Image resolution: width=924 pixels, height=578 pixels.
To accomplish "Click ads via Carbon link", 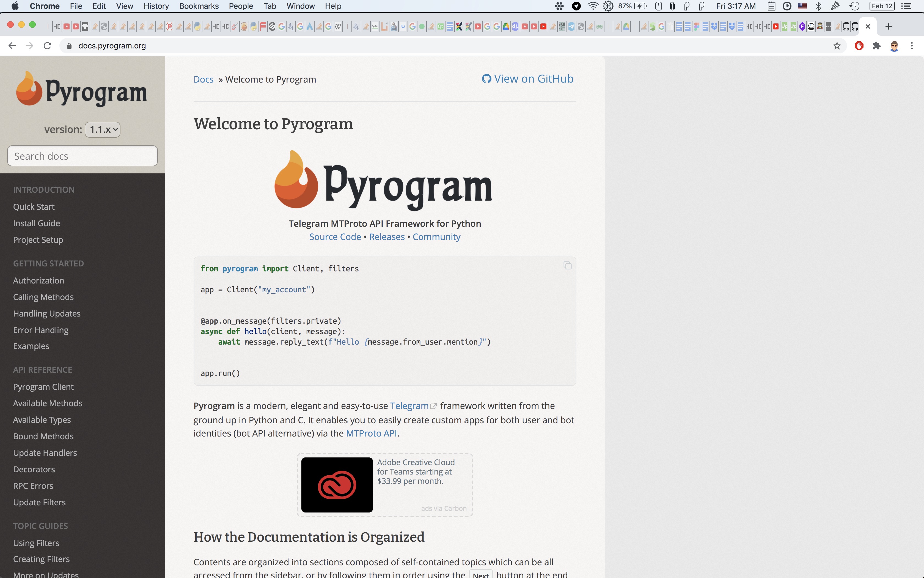I will coord(444,508).
